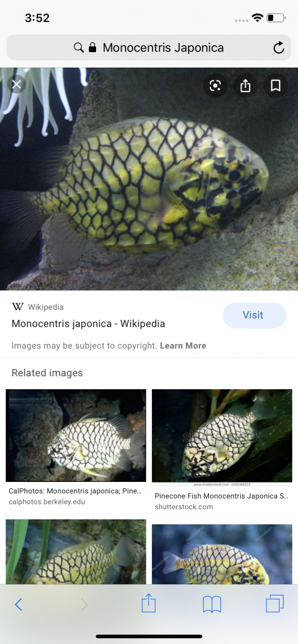
Task: Tap the magnifier icon in address bar
Action: pyautogui.click(x=78, y=48)
